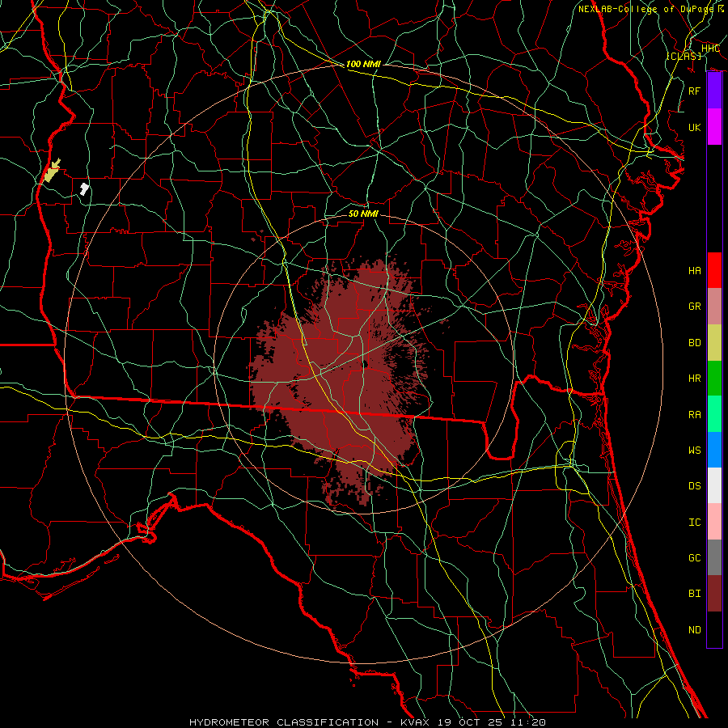This screenshot has width=728, height=728.
Task: Click the GC legend label
Action: 694,558
